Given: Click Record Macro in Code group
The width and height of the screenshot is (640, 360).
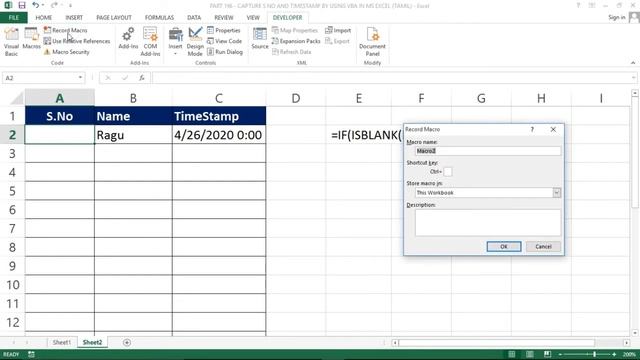Looking at the screenshot, I should coord(65,30).
